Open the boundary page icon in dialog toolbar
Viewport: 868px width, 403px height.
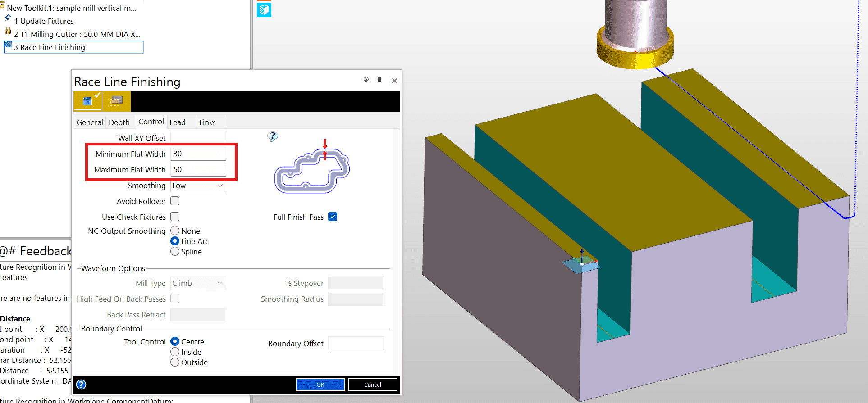pos(116,101)
